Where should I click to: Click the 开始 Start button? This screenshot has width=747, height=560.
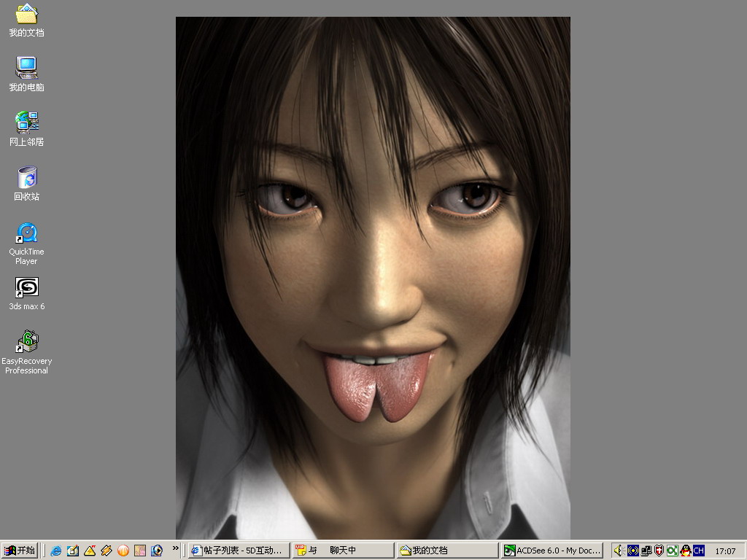click(20, 551)
